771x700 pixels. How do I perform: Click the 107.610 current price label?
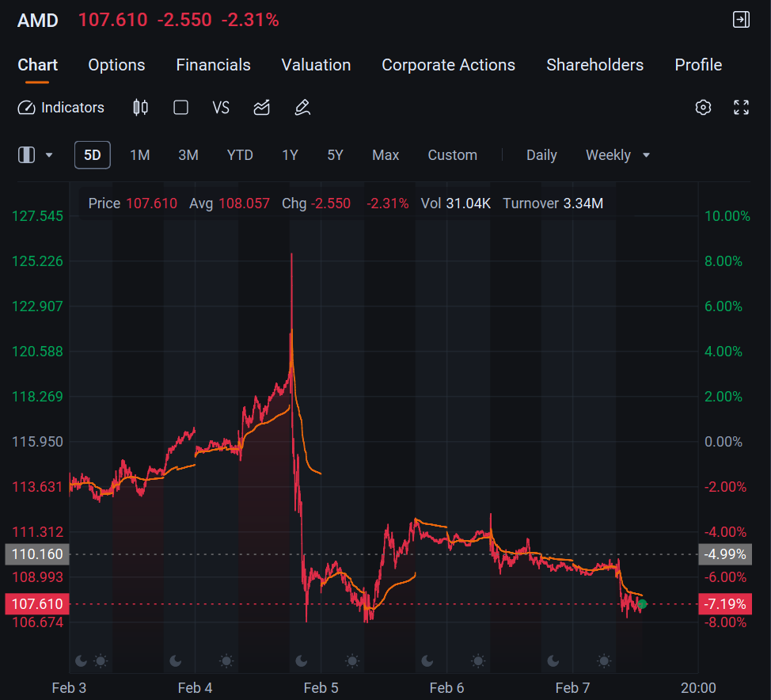(37, 604)
